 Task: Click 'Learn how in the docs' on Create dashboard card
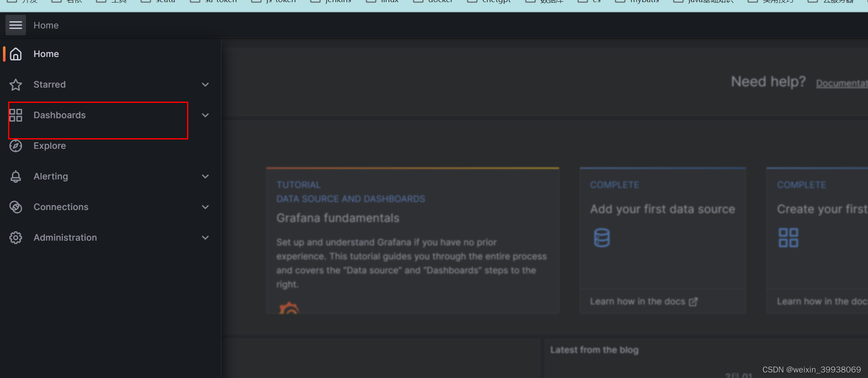[822, 301]
